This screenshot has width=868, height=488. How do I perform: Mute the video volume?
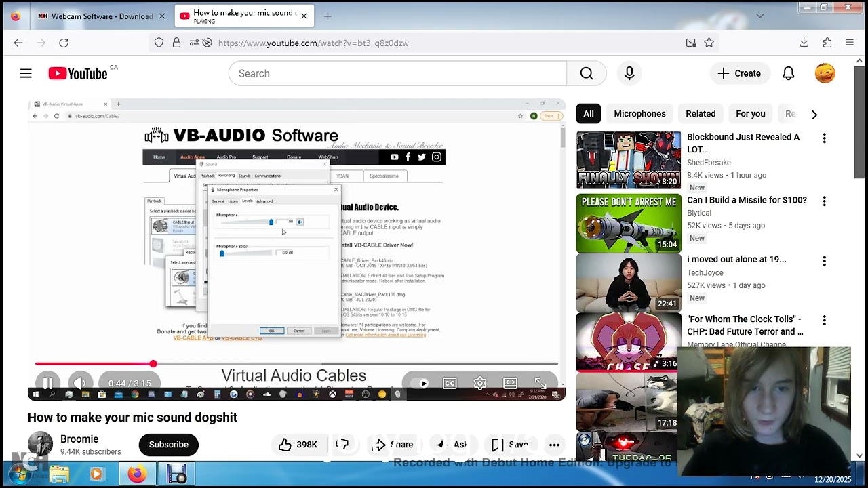click(79, 384)
